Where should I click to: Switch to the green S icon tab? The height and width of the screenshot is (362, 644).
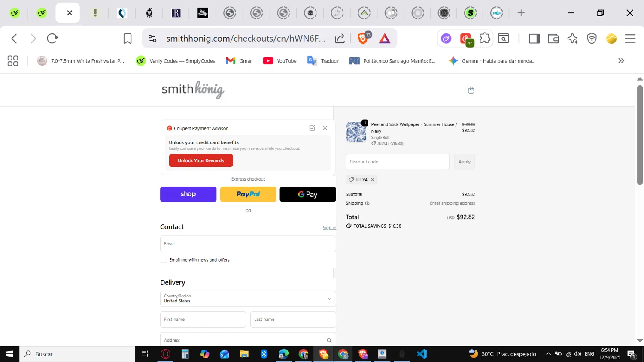point(470,13)
